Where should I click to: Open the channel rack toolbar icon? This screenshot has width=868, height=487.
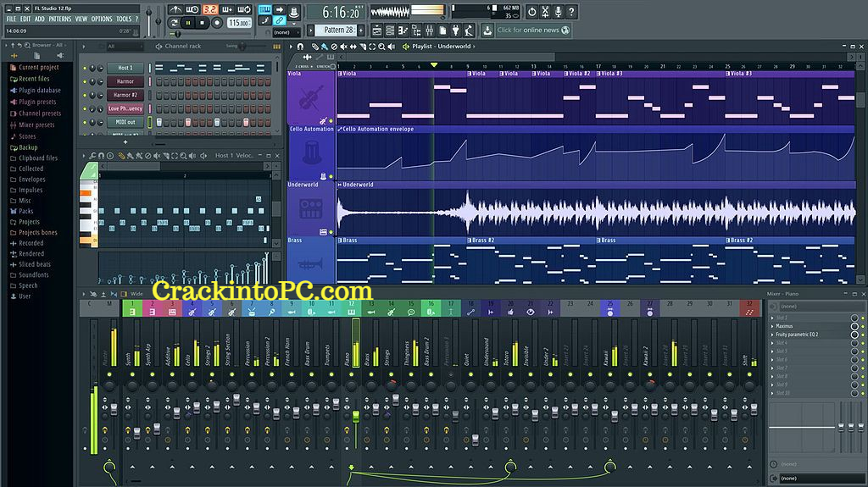click(x=390, y=30)
